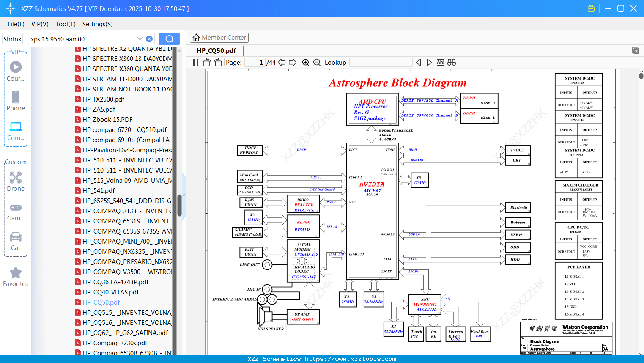
Task: Click the blue search button
Action: coord(169,39)
